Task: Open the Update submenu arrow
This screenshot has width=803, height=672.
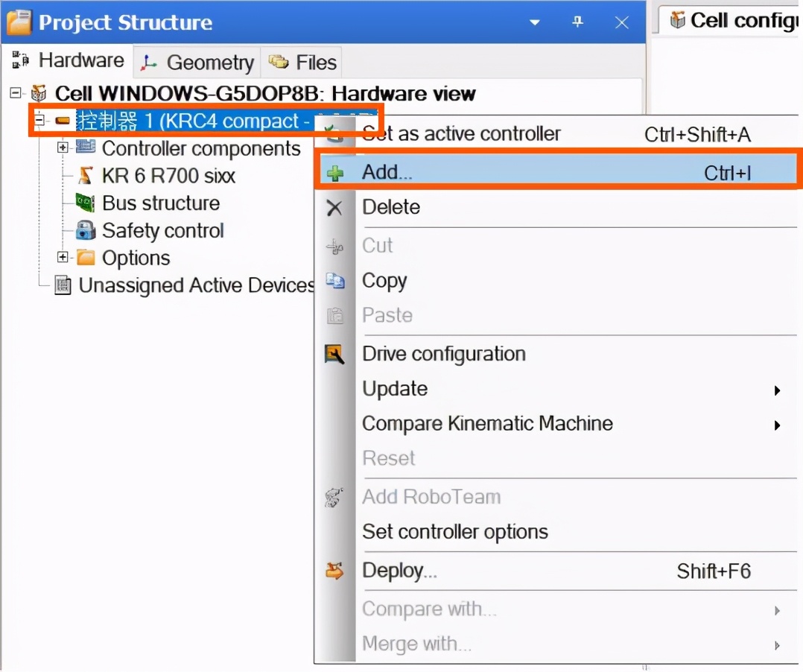Action: (x=777, y=390)
